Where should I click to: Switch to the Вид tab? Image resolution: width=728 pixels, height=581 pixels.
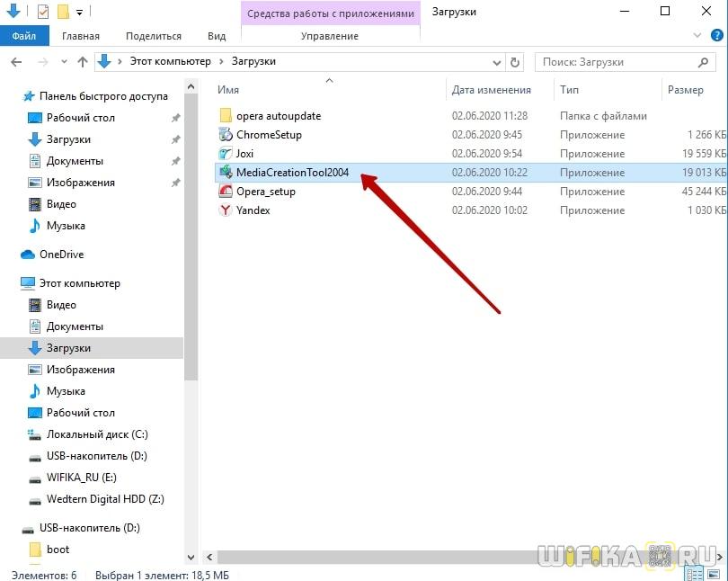pyautogui.click(x=217, y=36)
